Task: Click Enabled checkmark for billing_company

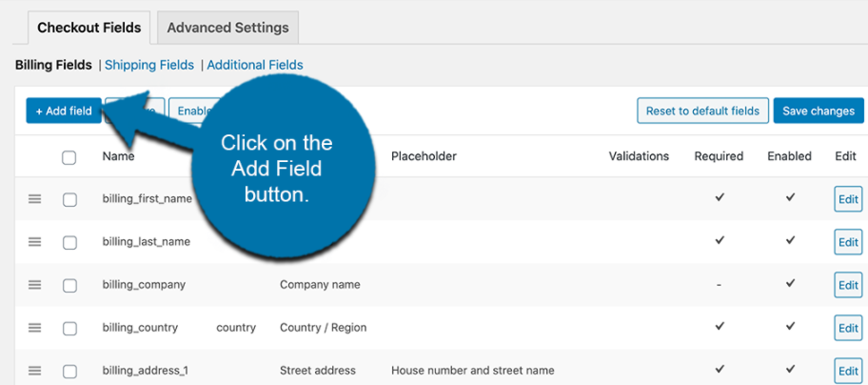Action: pos(790,284)
